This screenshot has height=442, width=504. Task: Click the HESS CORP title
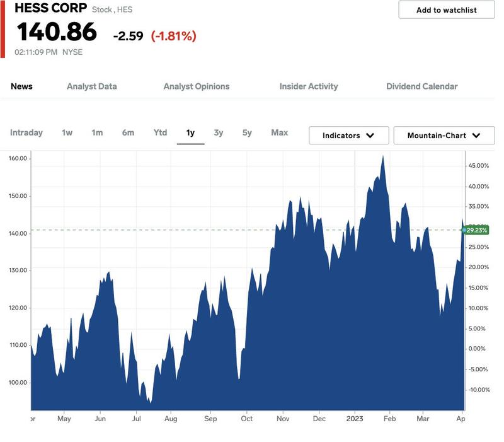click(51, 8)
